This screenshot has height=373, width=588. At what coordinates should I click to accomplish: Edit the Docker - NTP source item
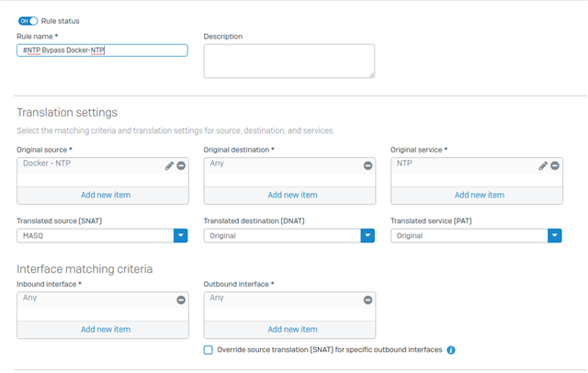(x=169, y=165)
